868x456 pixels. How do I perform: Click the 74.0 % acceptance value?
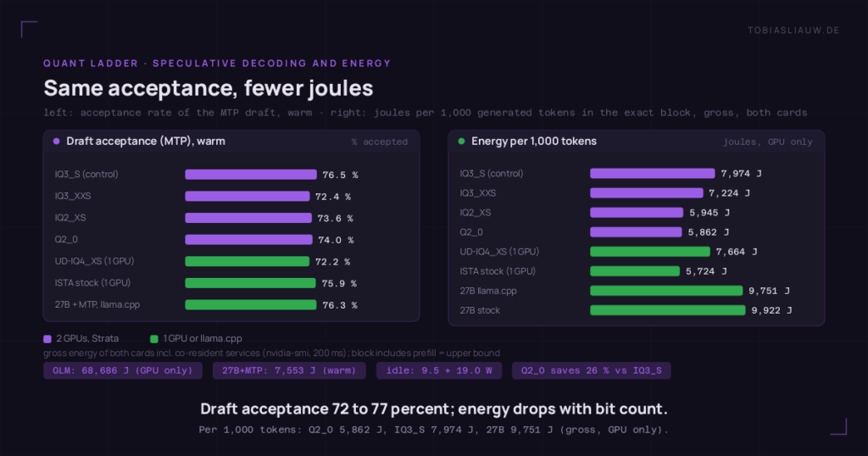click(x=336, y=240)
